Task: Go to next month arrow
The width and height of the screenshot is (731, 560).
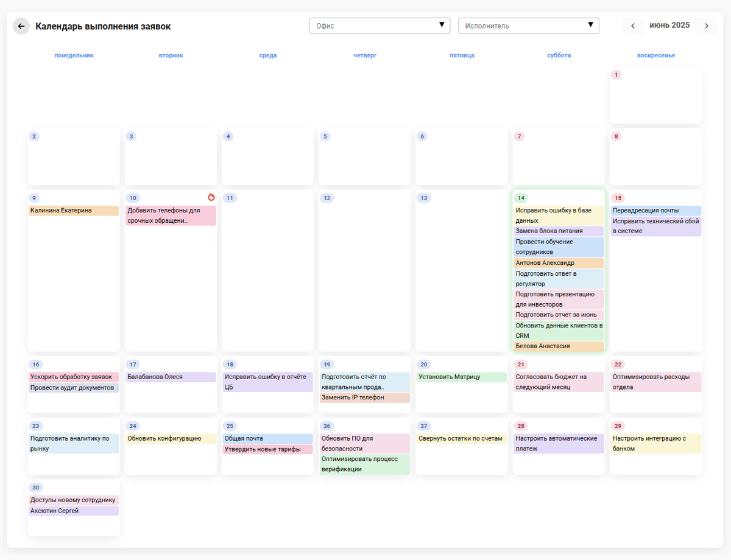Action: tap(706, 26)
